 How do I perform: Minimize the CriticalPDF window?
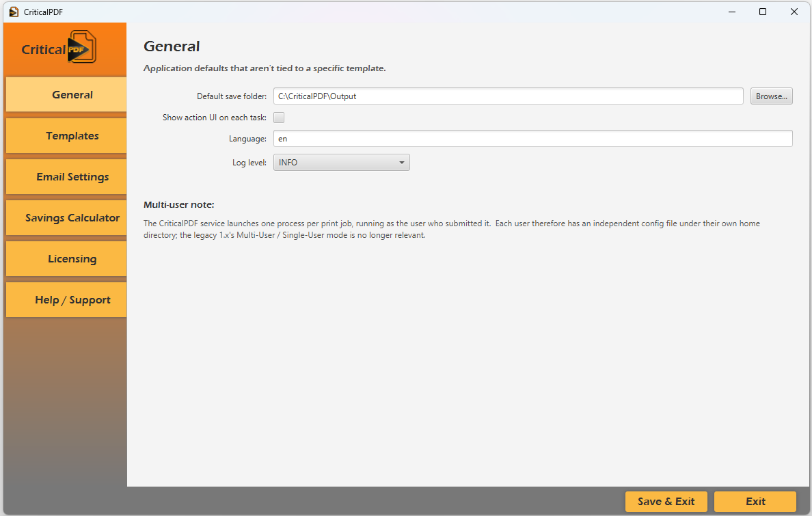(732, 12)
